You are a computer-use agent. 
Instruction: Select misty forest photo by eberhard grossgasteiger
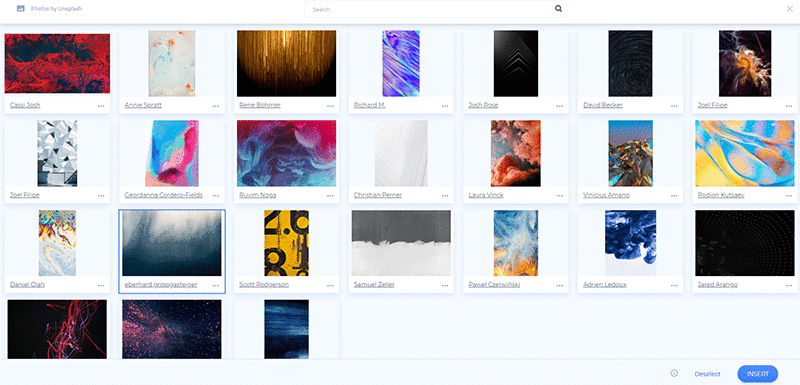pos(172,243)
